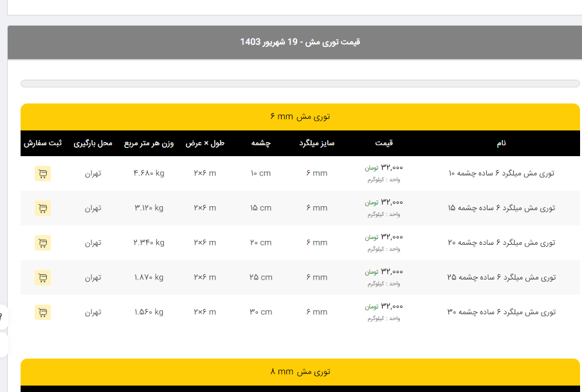Order the 30 cm mesh via cart icon
This screenshot has width=582, height=392.
coord(42,312)
